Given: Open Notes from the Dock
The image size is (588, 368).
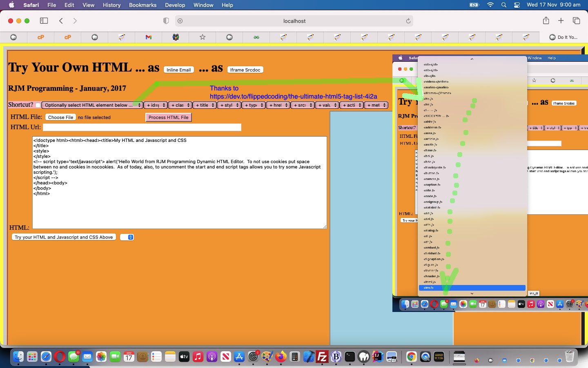Looking at the screenshot, I should 170,357.
